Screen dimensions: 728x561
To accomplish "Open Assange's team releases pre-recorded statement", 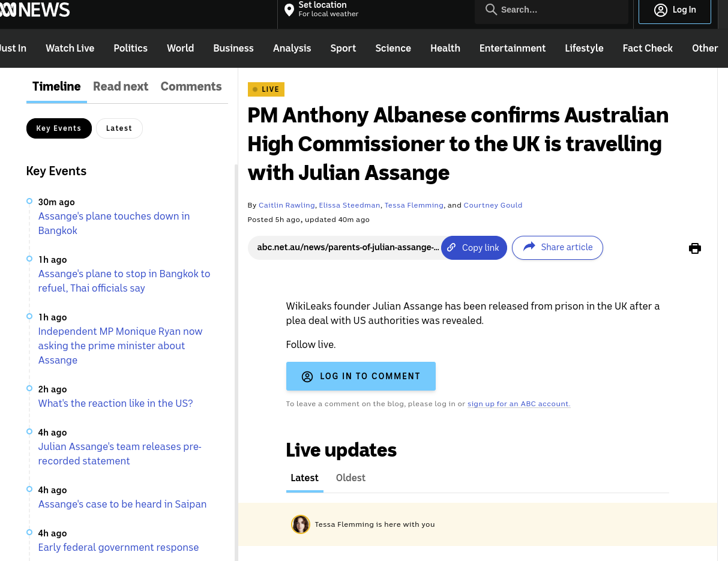I will tap(119, 454).
